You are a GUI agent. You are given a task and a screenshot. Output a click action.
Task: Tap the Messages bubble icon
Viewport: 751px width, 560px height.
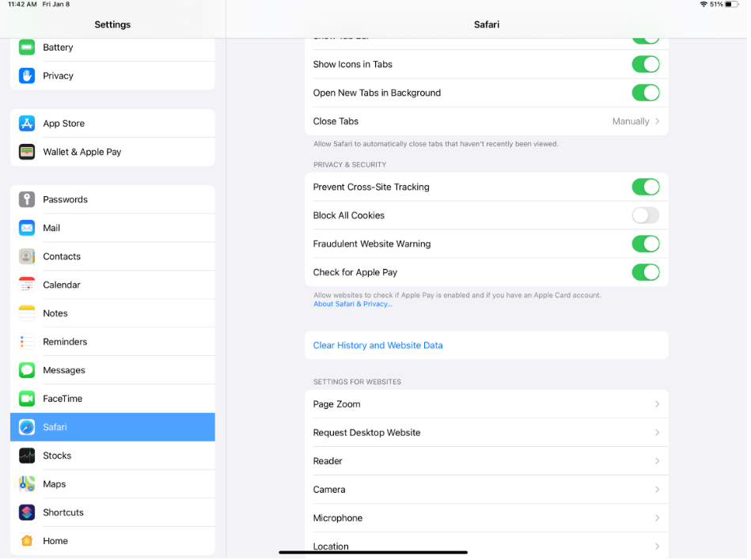point(27,370)
